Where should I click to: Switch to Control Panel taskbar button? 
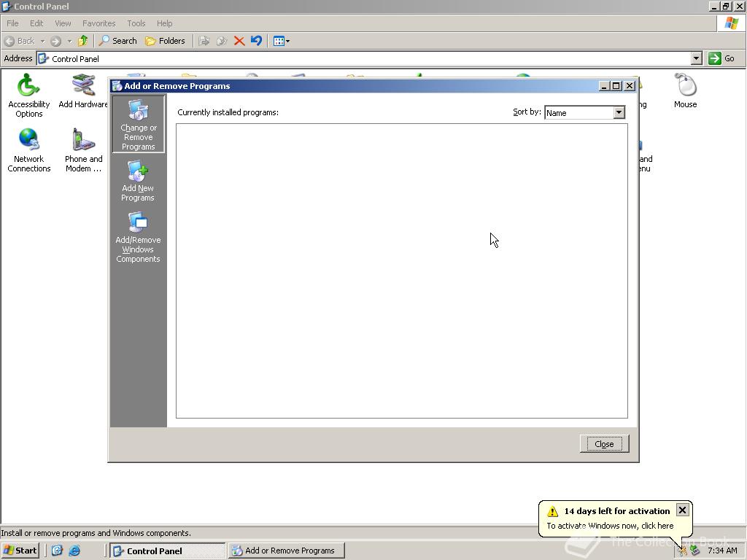pos(168,551)
